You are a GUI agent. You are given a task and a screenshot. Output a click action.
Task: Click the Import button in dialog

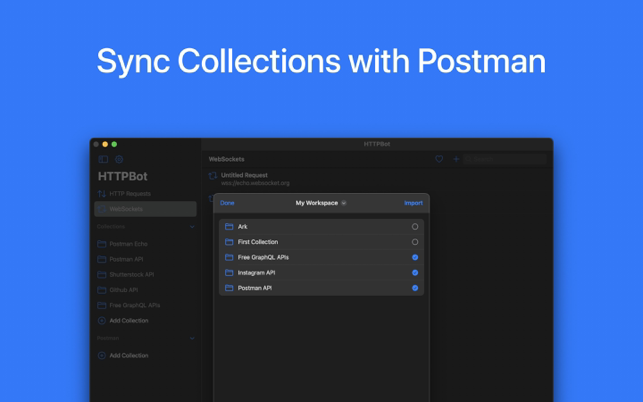tap(413, 203)
